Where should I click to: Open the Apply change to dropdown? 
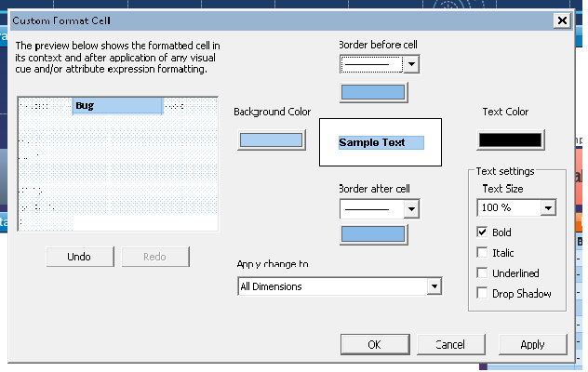click(x=434, y=287)
